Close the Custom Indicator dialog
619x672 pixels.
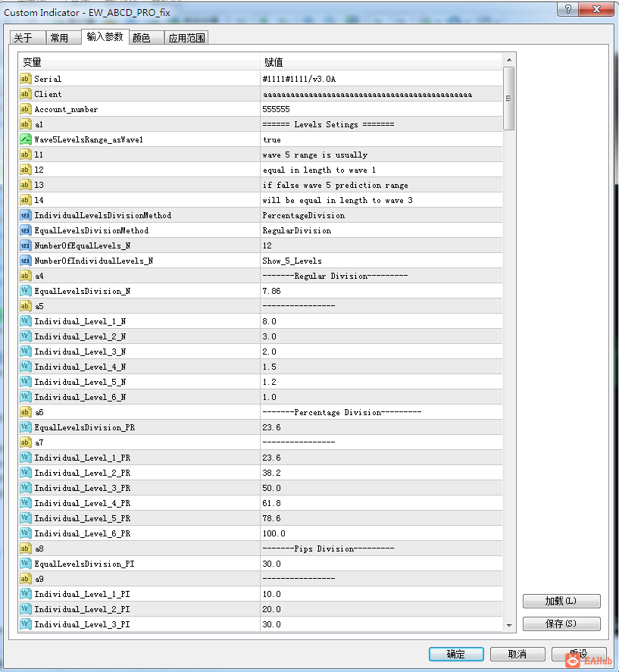(x=596, y=9)
